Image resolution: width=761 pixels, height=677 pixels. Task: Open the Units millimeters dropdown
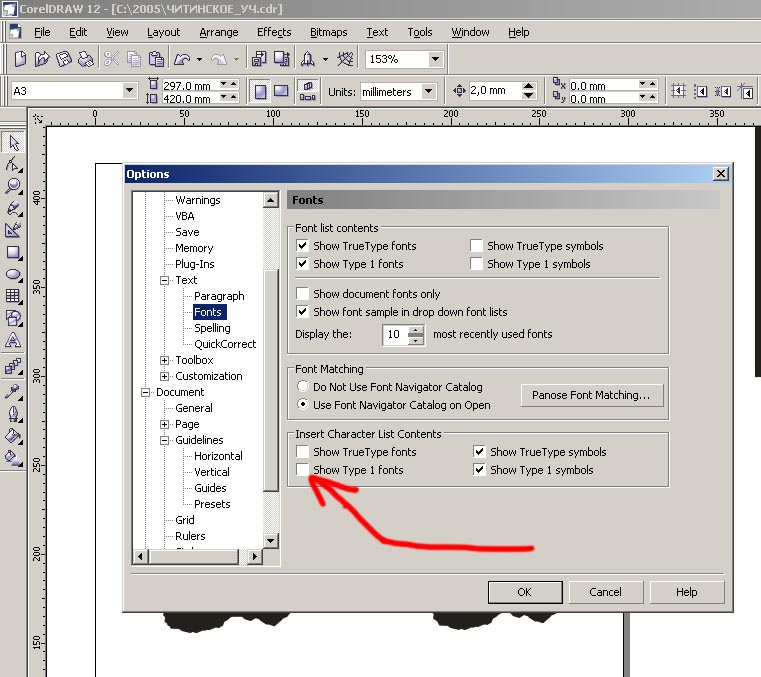[429, 91]
